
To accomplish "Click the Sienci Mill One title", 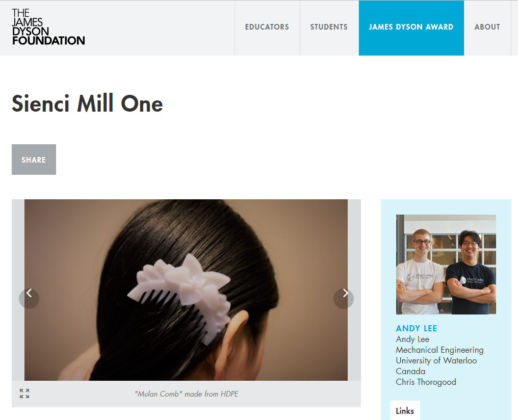I will click(x=87, y=103).
